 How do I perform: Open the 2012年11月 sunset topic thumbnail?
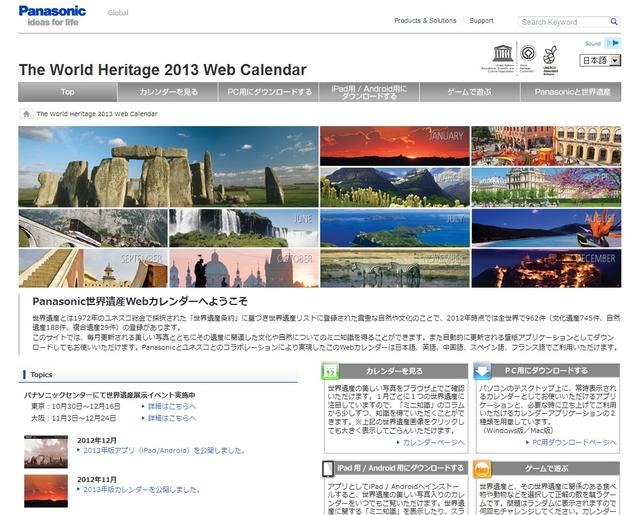[46, 491]
